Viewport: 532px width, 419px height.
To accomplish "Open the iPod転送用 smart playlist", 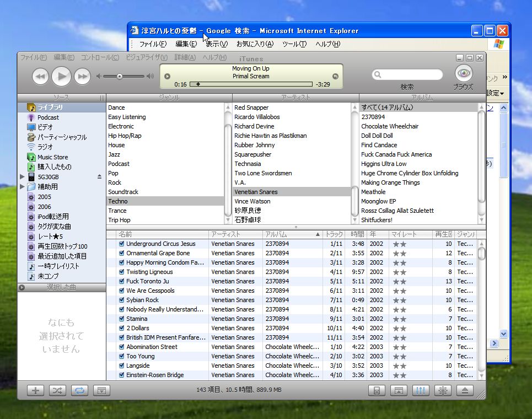I will [x=62, y=217].
